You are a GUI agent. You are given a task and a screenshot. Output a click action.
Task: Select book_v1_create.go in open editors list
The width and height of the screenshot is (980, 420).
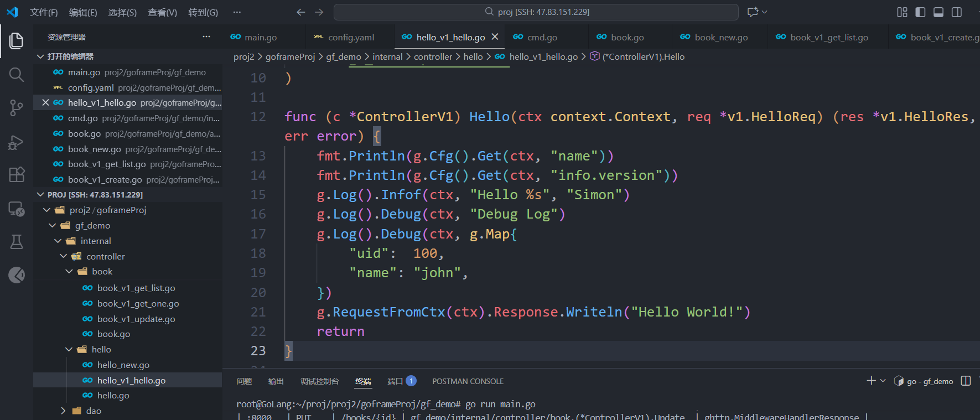pos(128,179)
